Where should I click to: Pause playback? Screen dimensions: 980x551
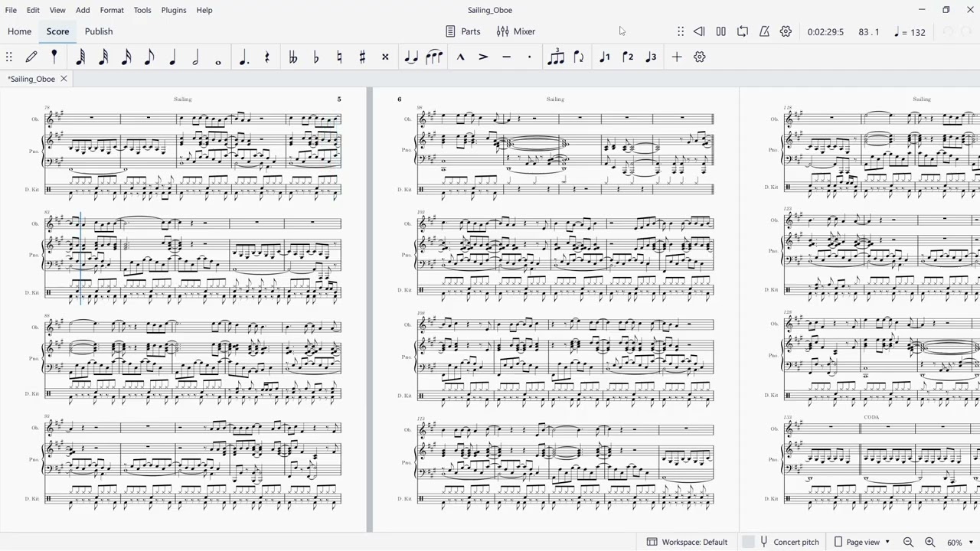(721, 31)
